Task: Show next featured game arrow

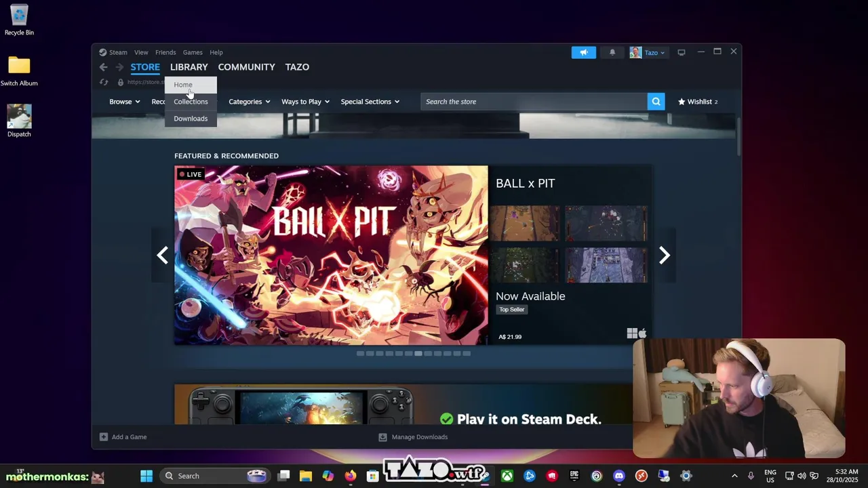Action: pyautogui.click(x=664, y=256)
